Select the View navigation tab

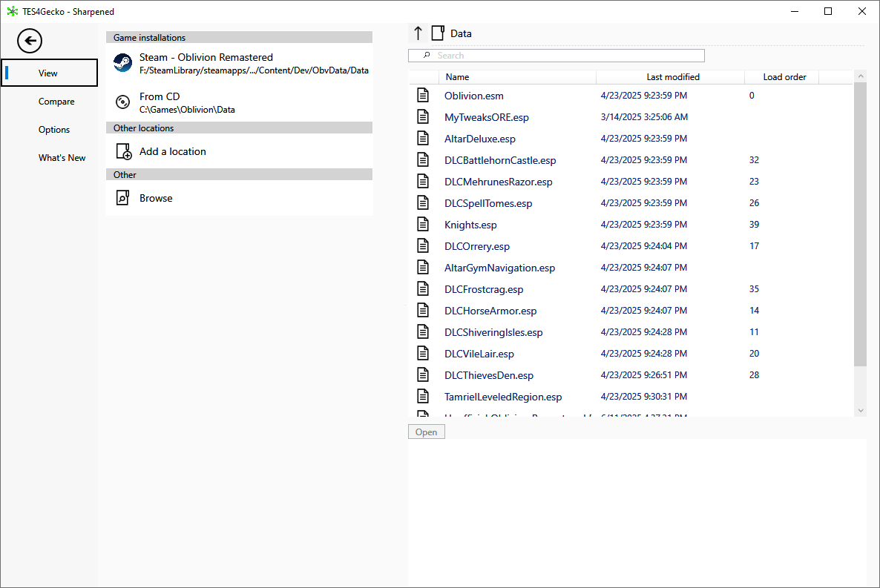(50, 73)
